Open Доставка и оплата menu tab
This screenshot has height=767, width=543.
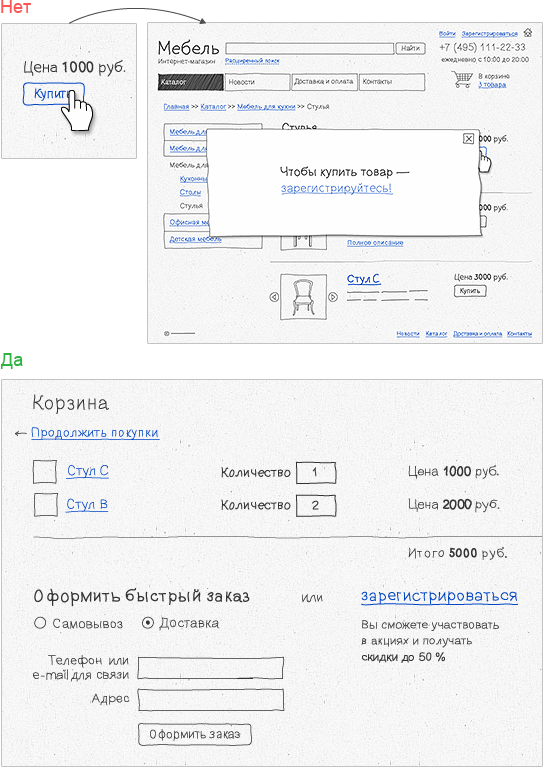(325, 82)
